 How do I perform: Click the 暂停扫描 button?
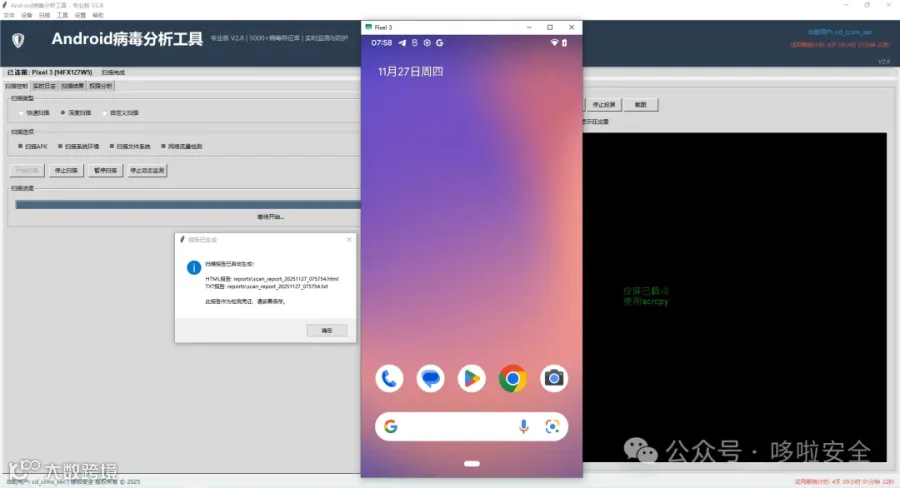[106, 171]
